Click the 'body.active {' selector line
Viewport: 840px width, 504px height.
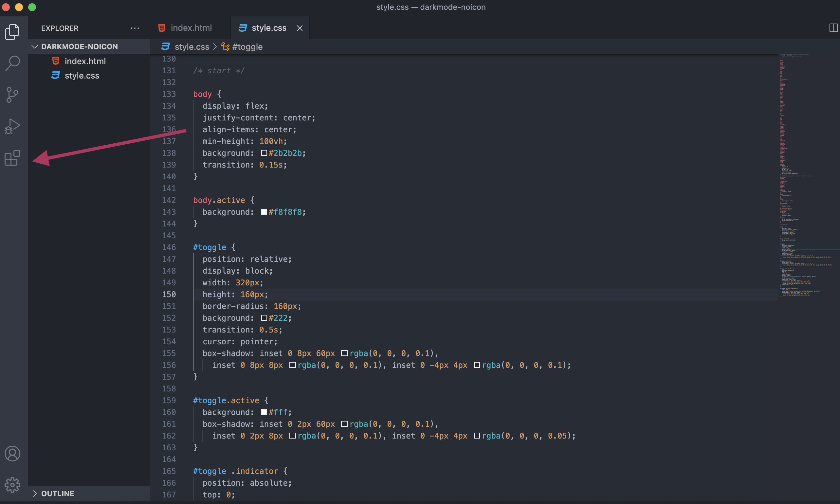coord(224,200)
